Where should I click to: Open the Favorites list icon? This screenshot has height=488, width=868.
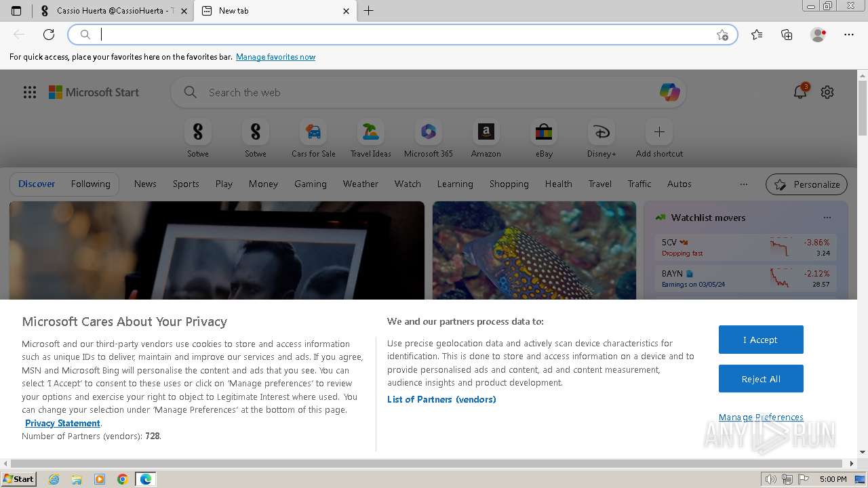(757, 35)
